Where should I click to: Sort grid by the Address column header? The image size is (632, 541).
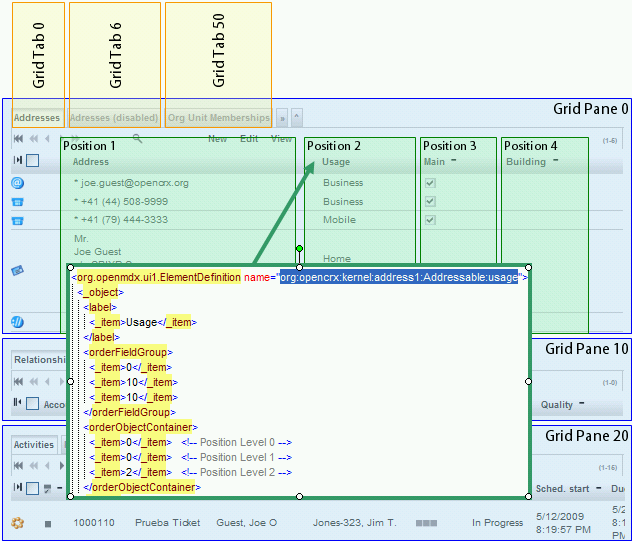[91, 162]
